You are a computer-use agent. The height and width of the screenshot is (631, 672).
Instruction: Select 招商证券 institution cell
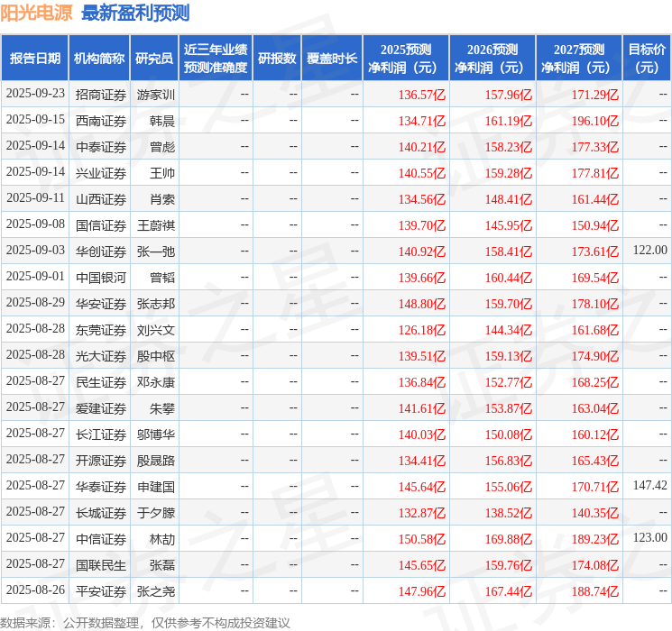point(101,95)
